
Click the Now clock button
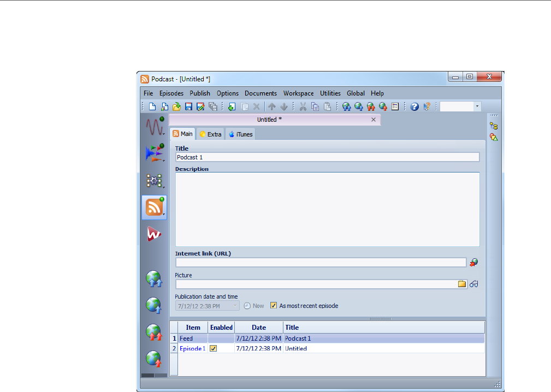tap(254, 306)
